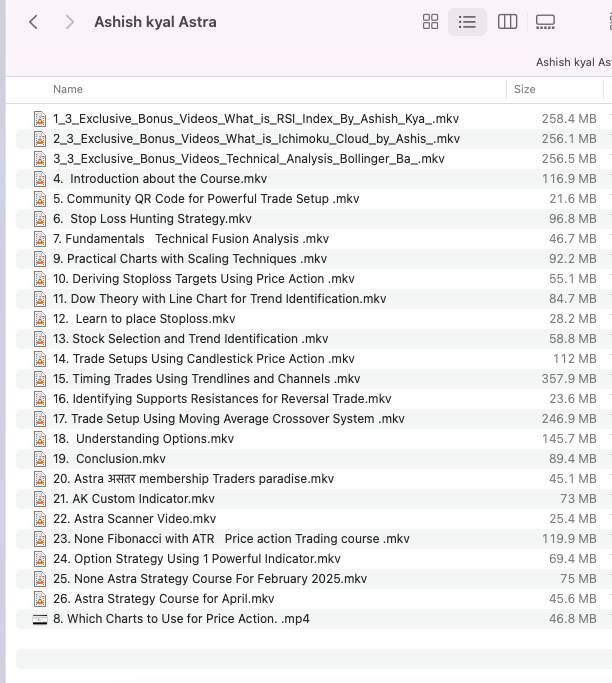The width and height of the screenshot is (612, 683).
Task: Select 21. AK Custom Indicator.mkv
Action: pos(314,499)
